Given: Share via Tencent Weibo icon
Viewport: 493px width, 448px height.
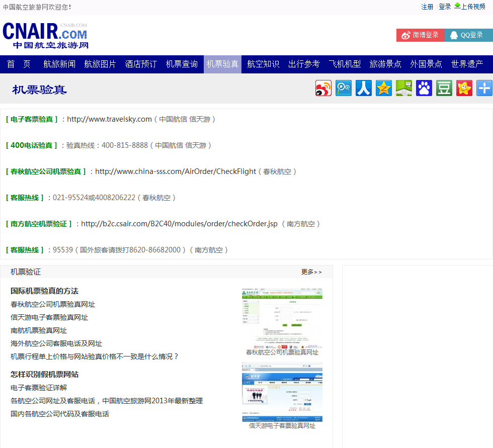Looking at the screenshot, I should point(343,88).
